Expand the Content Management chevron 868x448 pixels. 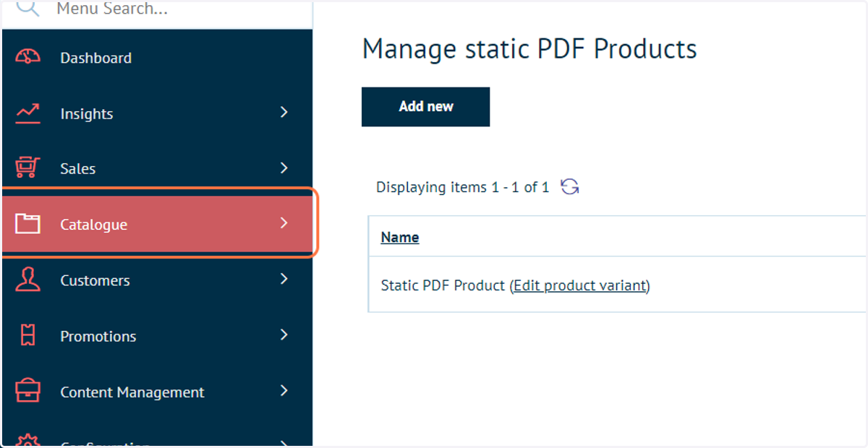(x=284, y=391)
